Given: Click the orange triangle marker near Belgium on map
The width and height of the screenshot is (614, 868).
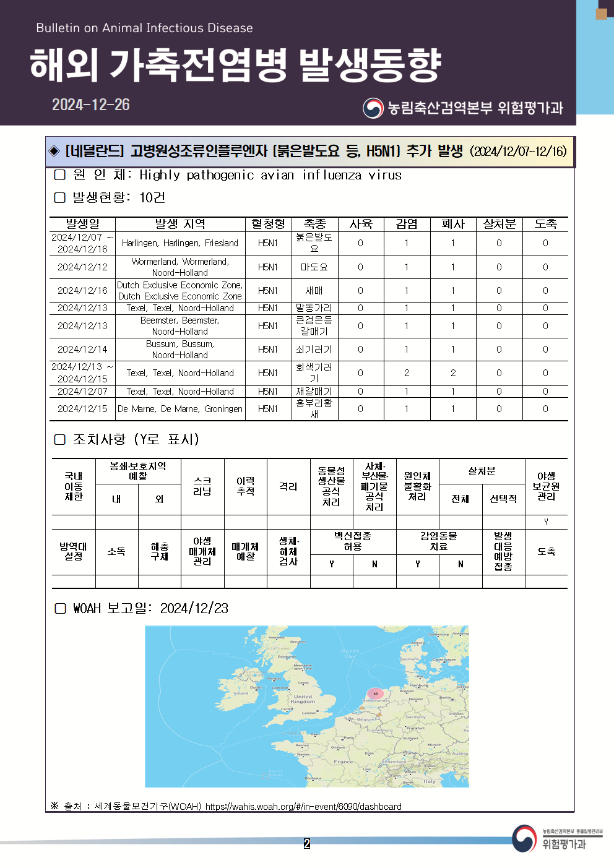Looking at the screenshot, I should (379, 715).
